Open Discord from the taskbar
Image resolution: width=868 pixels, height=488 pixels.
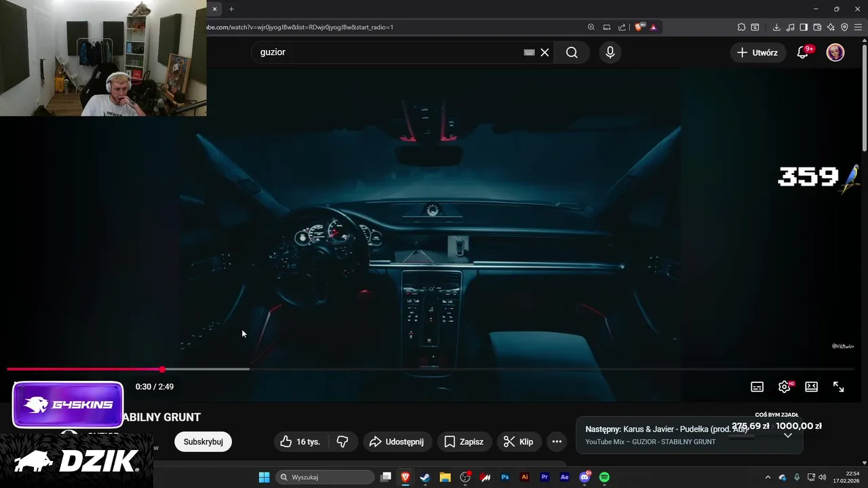(x=585, y=477)
